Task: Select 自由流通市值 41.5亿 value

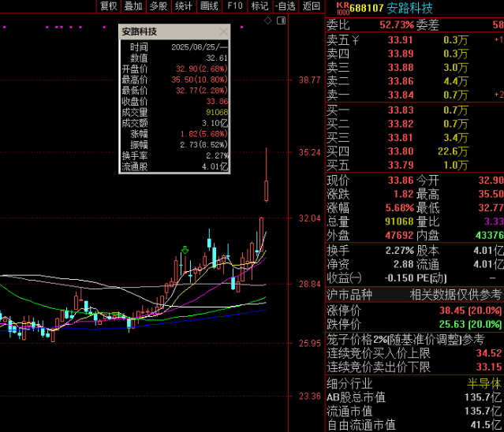Action: (486, 425)
